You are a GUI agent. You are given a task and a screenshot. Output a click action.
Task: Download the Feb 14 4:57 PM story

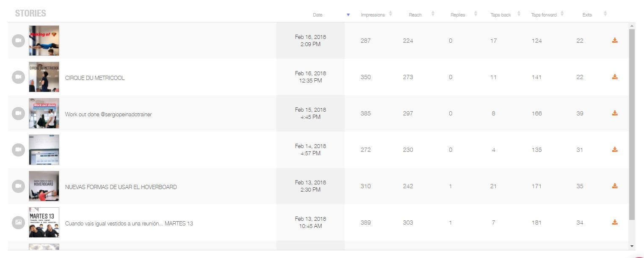(x=615, y=150)
